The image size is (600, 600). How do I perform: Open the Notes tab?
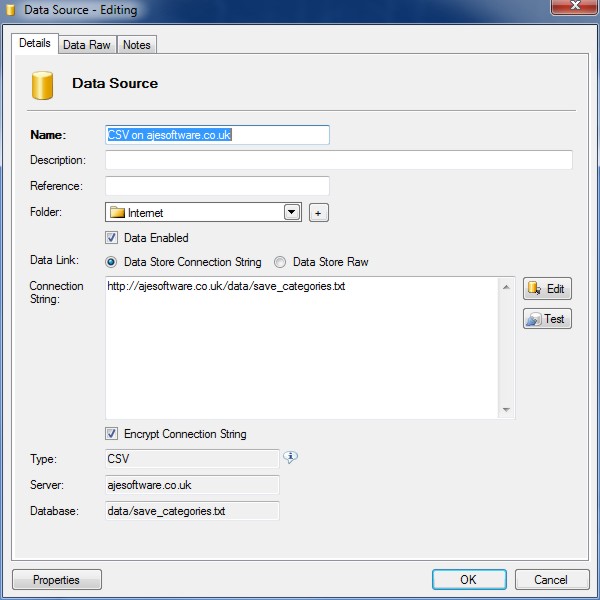point(136,45)
